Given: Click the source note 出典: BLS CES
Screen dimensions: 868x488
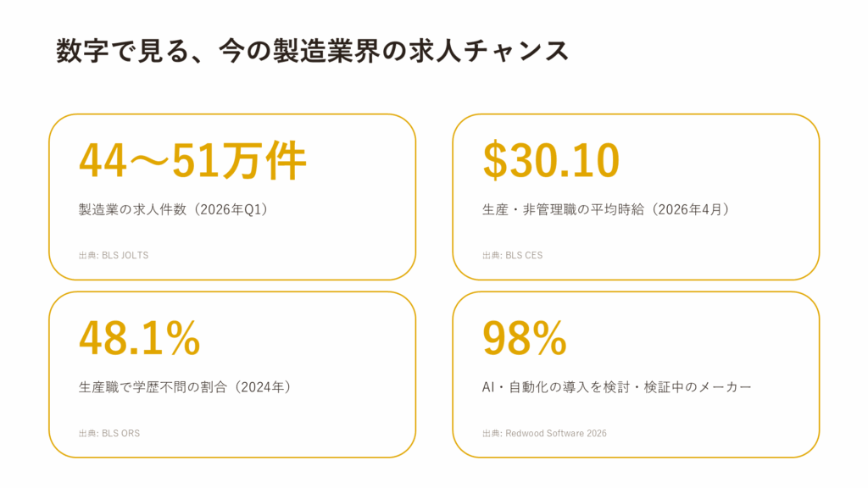Looking at the screenshot, I should (513, 256).
